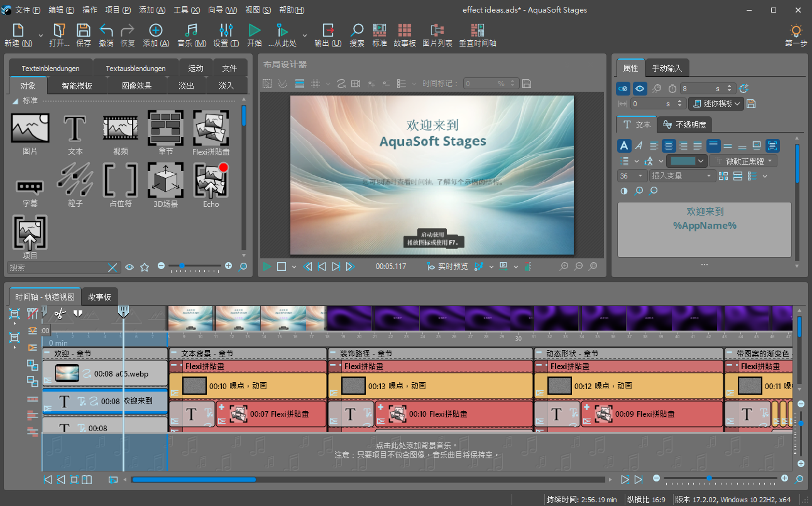Open the 图片列表 toolbar icon

pyautogui.click(x=437, y=35)
